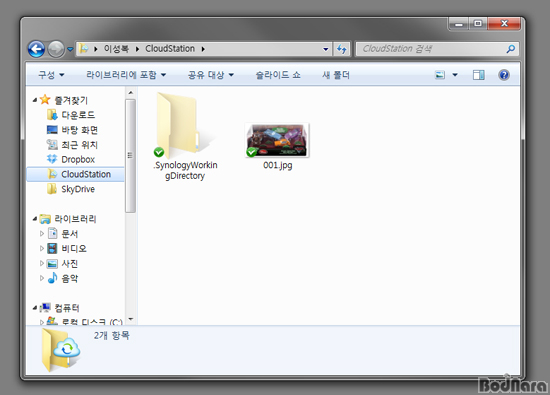The image size is (550, 395).
Task: Click the 최근 위치 icon
Action: [52, 144]
